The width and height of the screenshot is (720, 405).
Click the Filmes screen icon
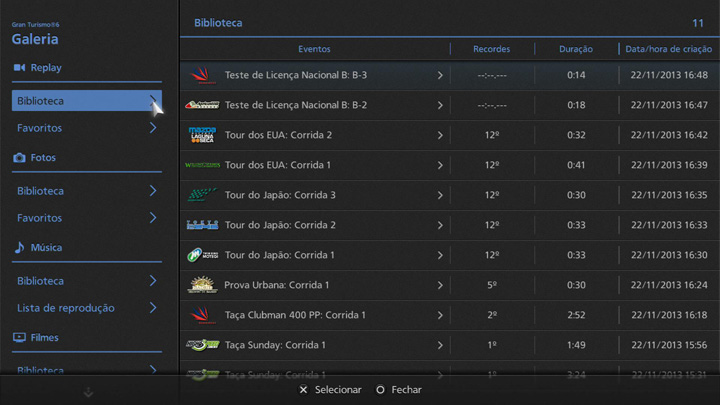[x=19, y=338]
